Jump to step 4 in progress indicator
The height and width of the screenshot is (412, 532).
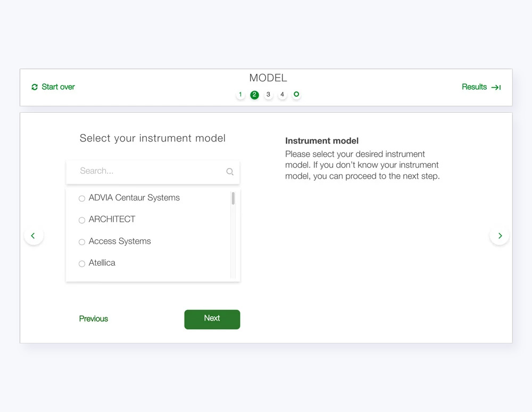tap(282, 95)
